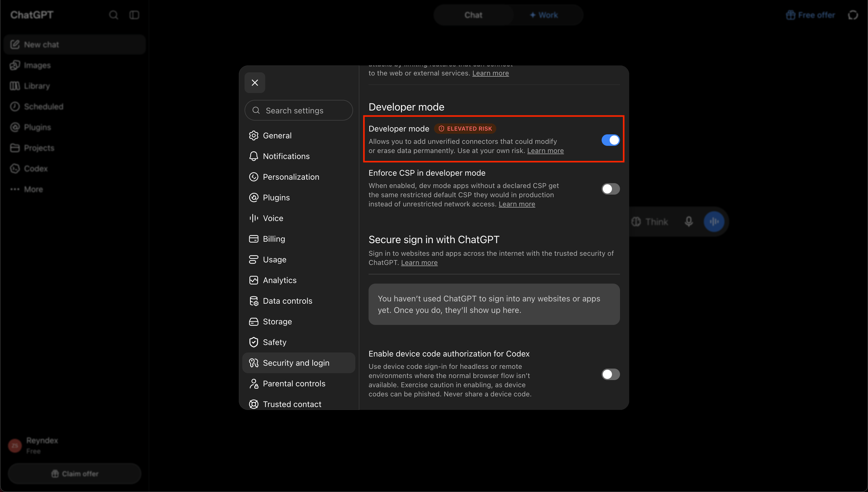Image resolution: width=868 pixels, height=492 pixels.
Task: Click the Personalization icon
Action: (x=253, y=177)
